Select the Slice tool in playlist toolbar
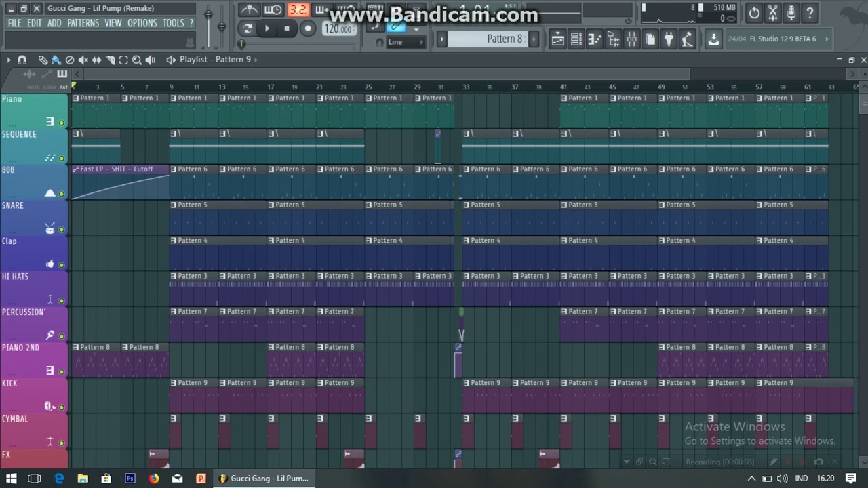 click(111, 60)
